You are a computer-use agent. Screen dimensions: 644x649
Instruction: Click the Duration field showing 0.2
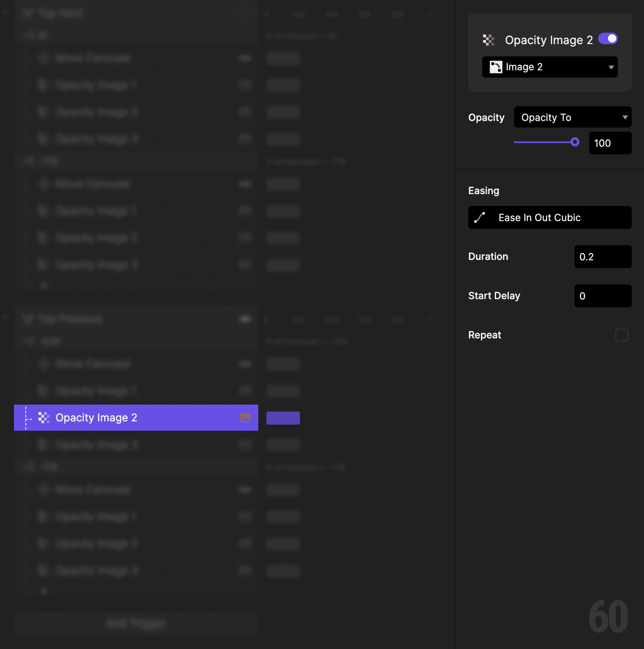(603, 257)
